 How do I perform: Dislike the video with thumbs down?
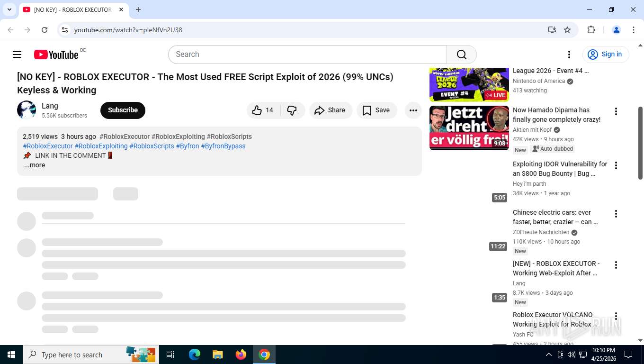click(293, 110)
